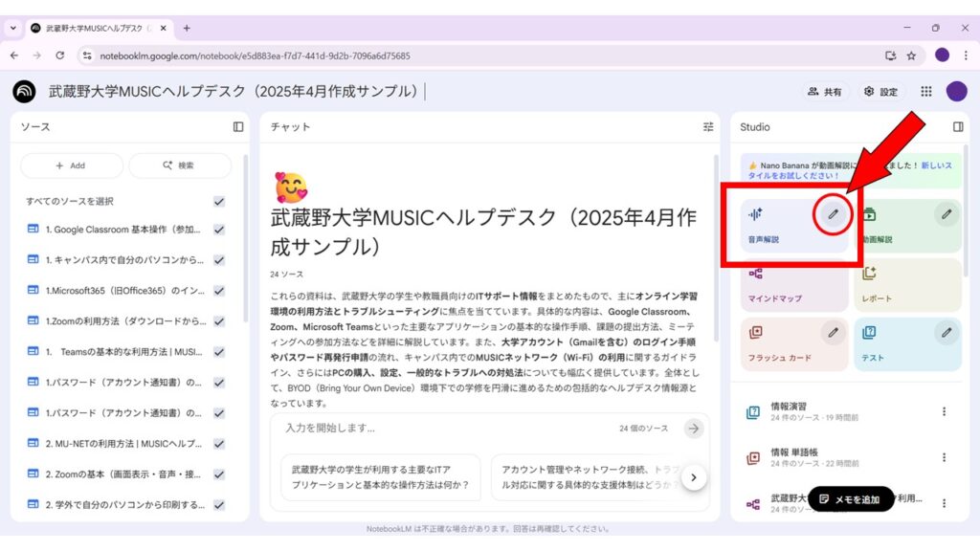Open the more menu for 情報 単語帳

coord(944,457)
